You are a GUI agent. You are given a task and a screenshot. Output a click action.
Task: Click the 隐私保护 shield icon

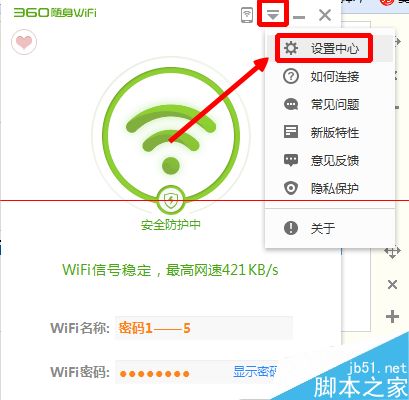point(291,188)
